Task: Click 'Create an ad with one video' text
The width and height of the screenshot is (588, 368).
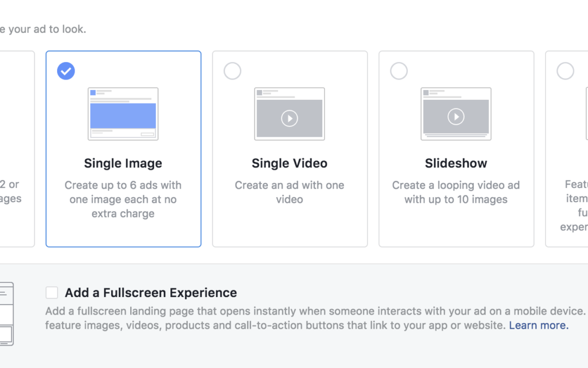Action: click(x=290, y=192)
